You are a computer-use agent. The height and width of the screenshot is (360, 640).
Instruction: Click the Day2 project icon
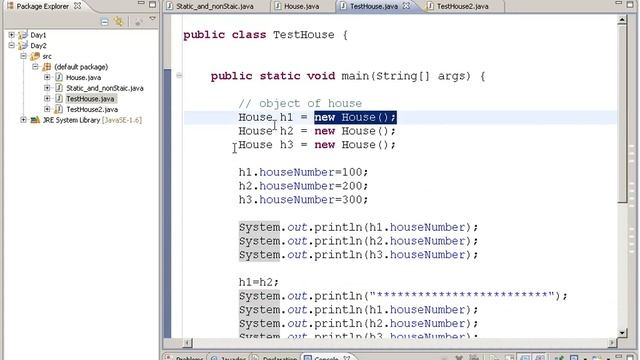[22, 46]
